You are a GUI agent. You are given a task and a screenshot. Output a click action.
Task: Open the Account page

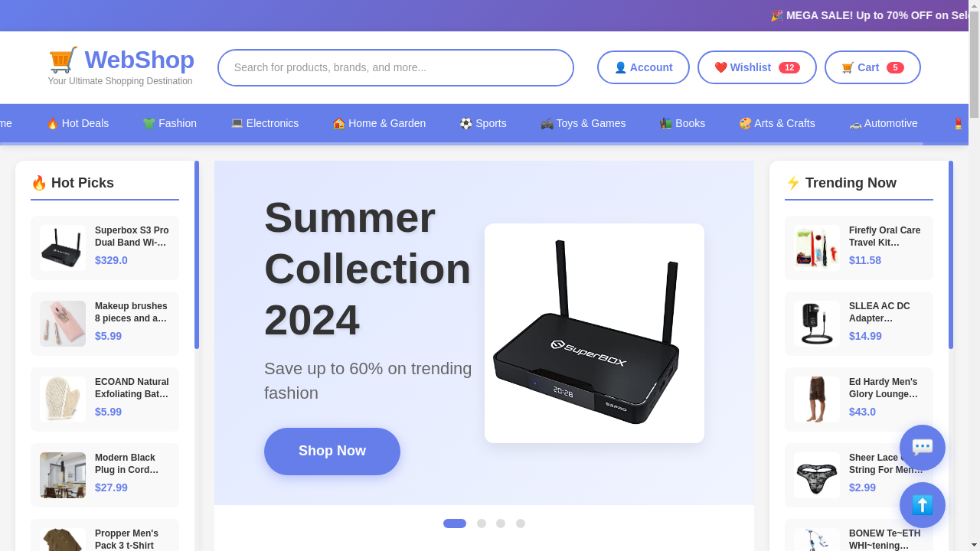(x=643, y=67)
